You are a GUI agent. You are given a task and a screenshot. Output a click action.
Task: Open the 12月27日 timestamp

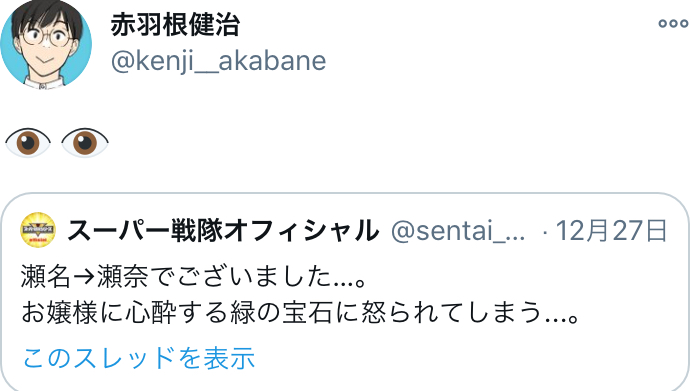(611, 231)
